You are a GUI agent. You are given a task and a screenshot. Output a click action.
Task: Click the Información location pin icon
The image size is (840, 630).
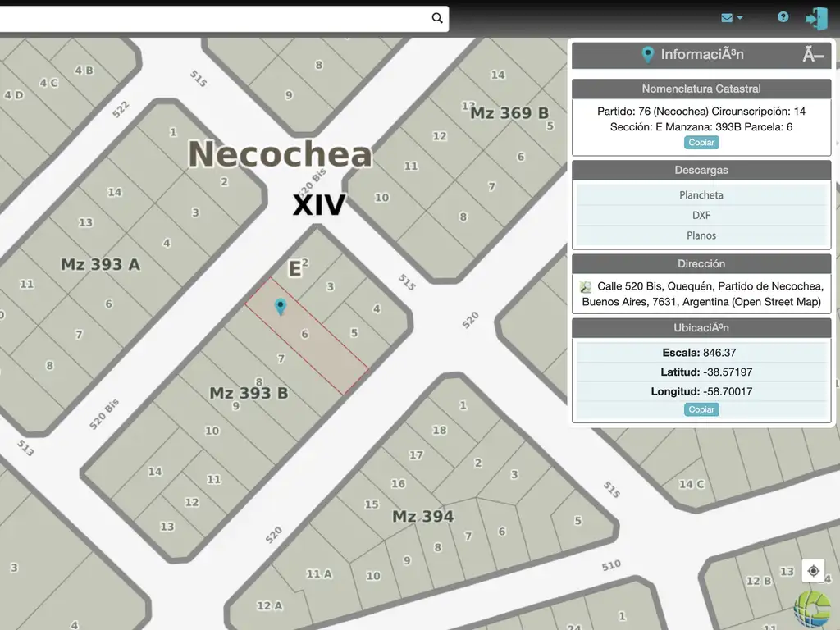click(647, 55)
